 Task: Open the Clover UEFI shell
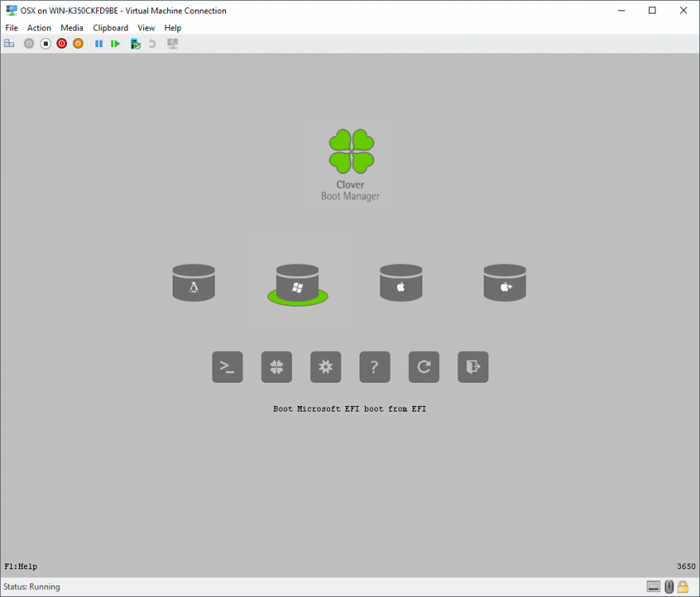coord(227,367)
